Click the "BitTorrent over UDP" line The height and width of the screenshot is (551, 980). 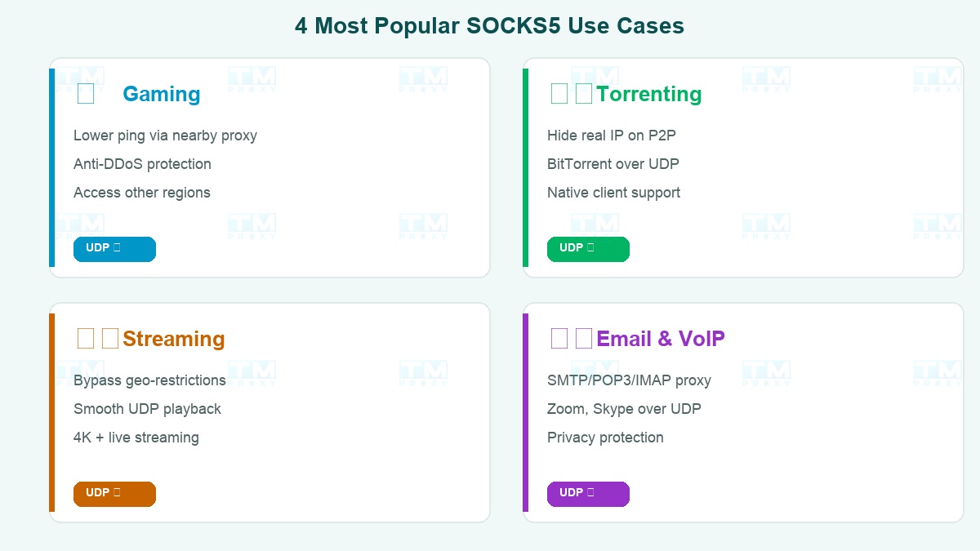[x=612, y=164]
